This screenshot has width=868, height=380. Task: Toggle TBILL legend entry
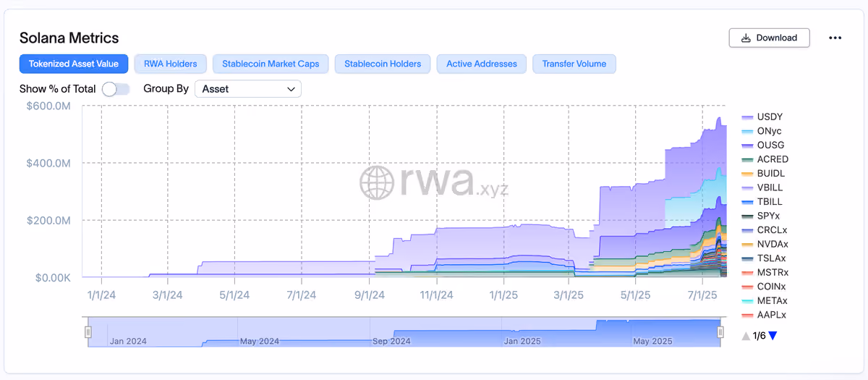762,201
